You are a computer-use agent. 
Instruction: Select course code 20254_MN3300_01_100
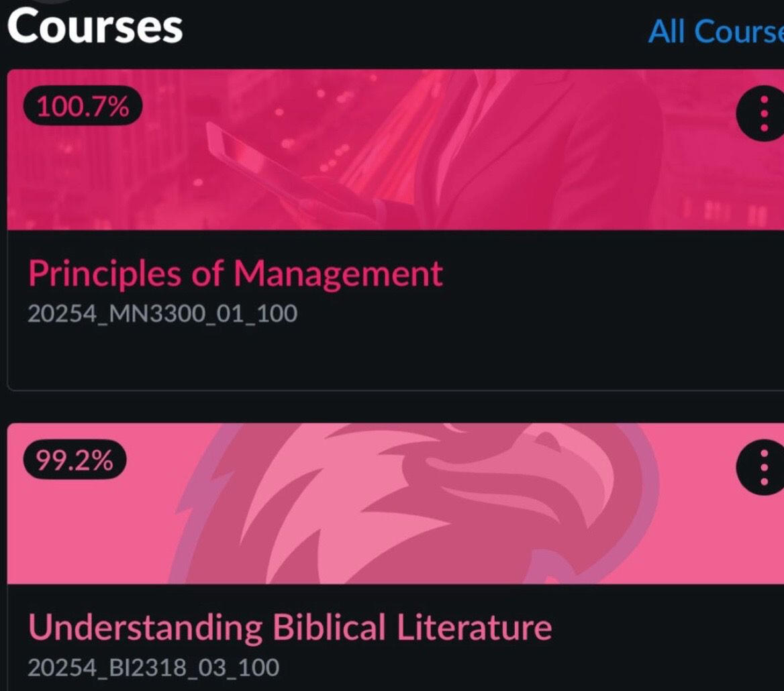pyautogui.click(x=162, y=314)
